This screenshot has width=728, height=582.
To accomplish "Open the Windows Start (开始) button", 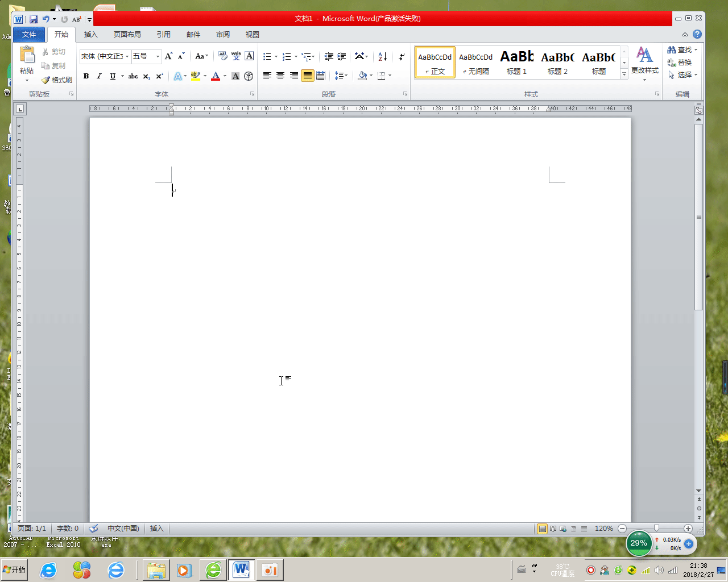I will point(14,569).
